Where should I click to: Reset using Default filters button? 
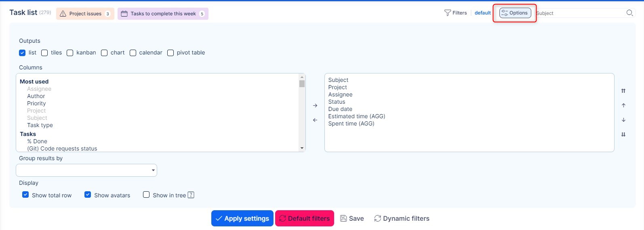click(x=305, y=218)
